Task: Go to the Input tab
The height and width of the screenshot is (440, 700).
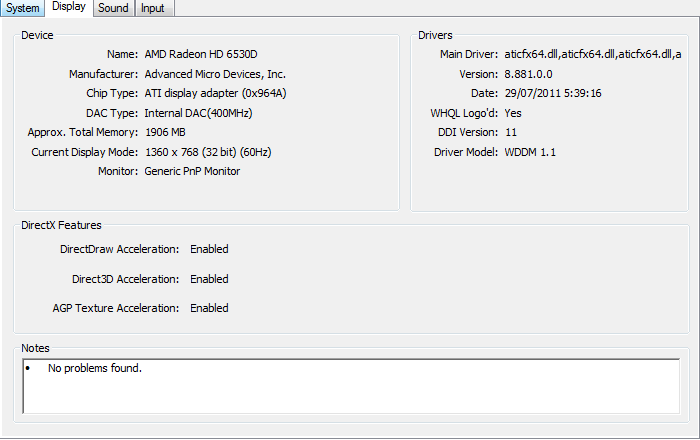Action: [153, 8]
